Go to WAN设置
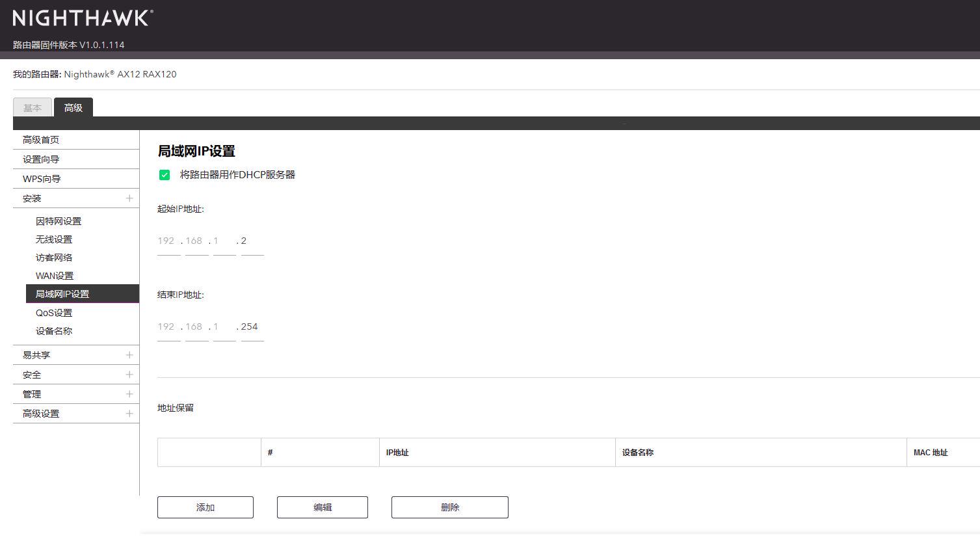The image size is (980, 560). coord(55,275)
